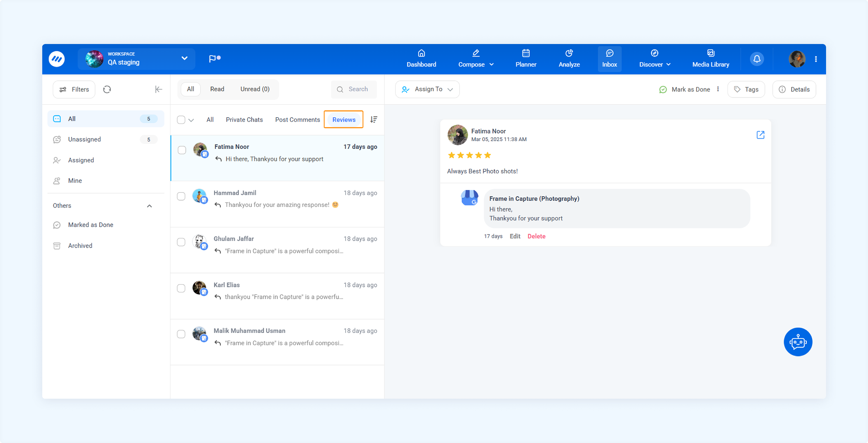Edit the Frame in Capture reply
The width and height of the screenshot is (868, 443).
point(514,236)
